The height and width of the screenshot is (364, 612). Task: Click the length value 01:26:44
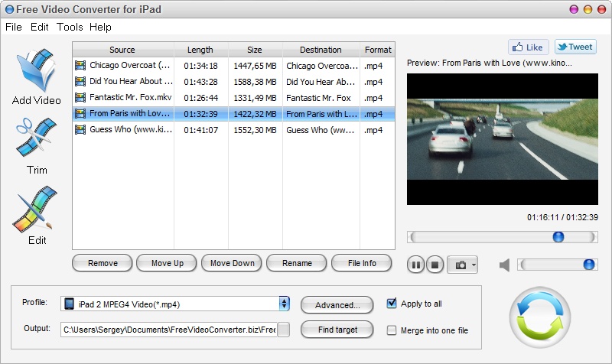click(x=200, y=98)
